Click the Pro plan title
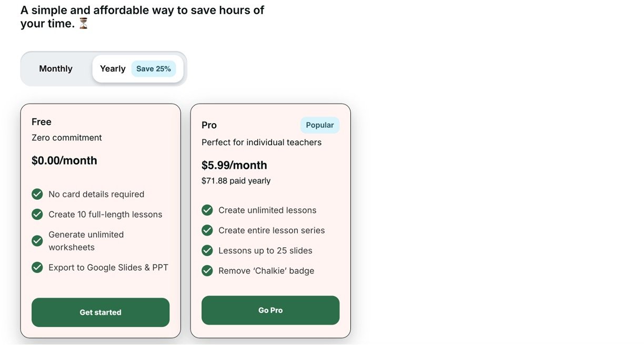Screen dimensions: 644x345 click(209, 125)
